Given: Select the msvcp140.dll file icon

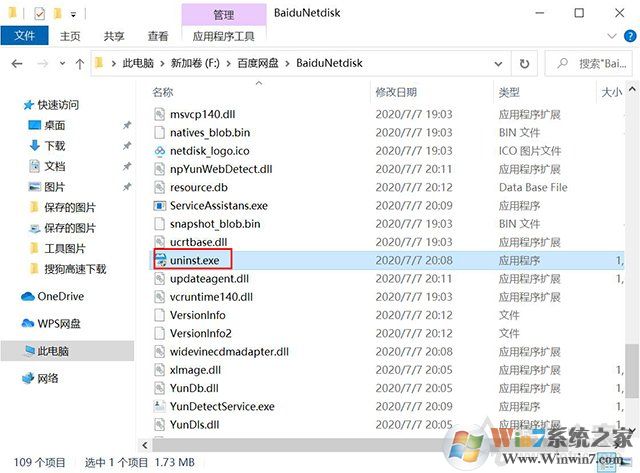Looking at the screenshot, I should point(159,114).
